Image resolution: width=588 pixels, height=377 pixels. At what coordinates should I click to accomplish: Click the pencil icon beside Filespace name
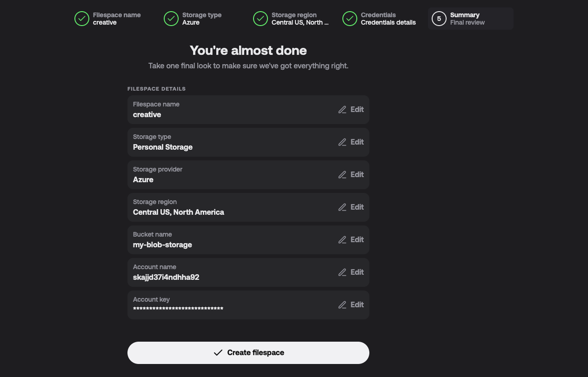(x=342, y=110)
